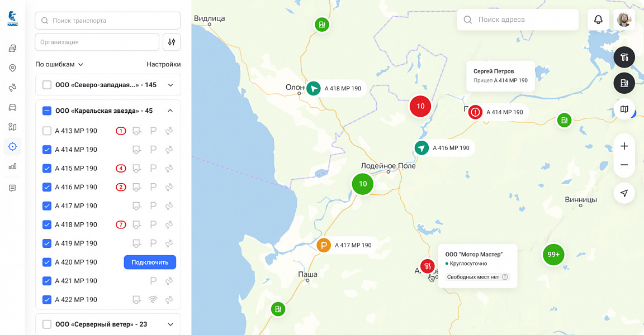Image resolution: width=644 pixels, height=335 pixels.
Task: Click the Поиск адреса search field
Action: point(518,20)
